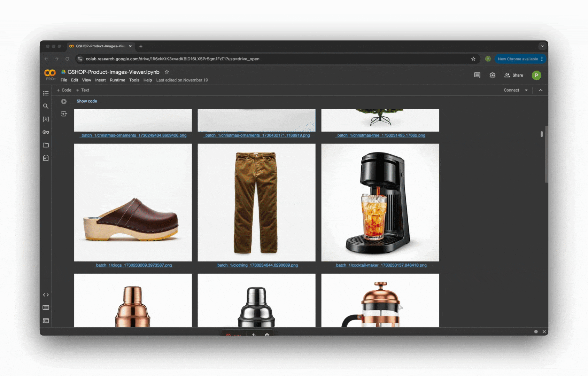This screenshot has height=376, width=588.
Task: Open the code snippets icon
Action: click(46, 295)
